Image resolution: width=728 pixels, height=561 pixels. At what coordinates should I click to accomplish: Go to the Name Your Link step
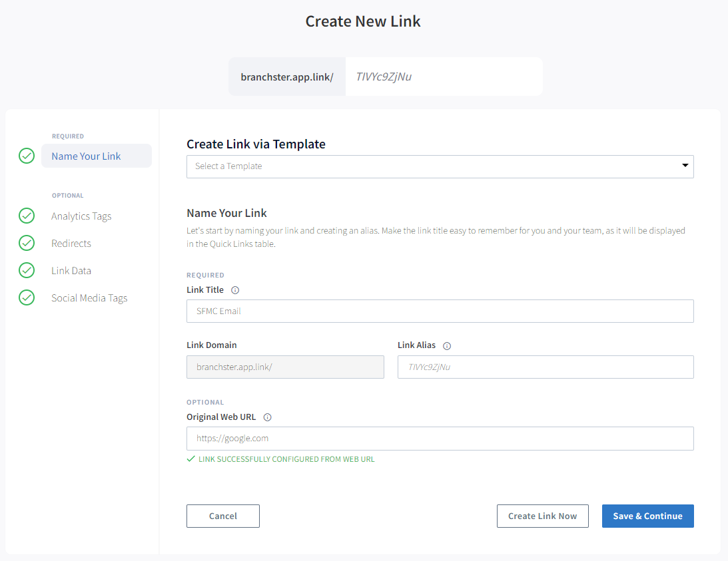(x=97, y=156)
